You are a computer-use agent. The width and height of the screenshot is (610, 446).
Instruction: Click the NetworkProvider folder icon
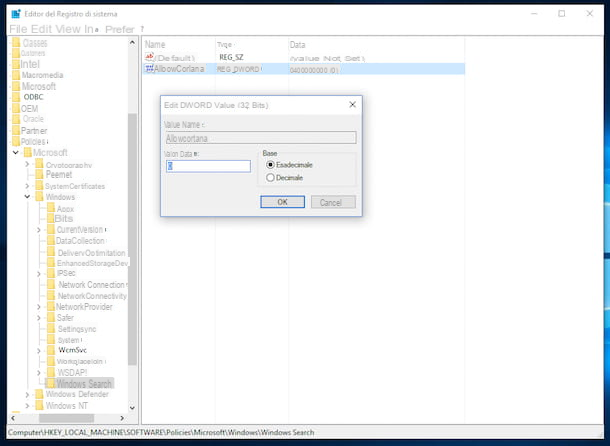click(x=51, y=307)
